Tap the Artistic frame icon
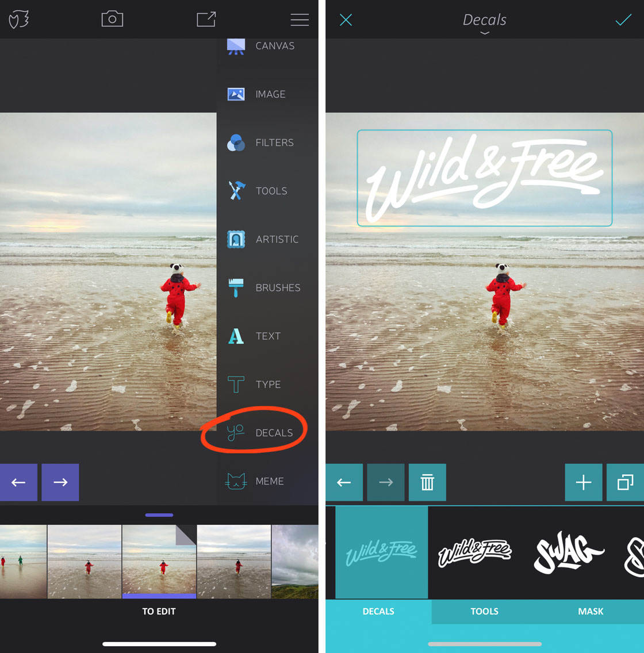Screen dimensions: 644x653 (x=236, y=239)
